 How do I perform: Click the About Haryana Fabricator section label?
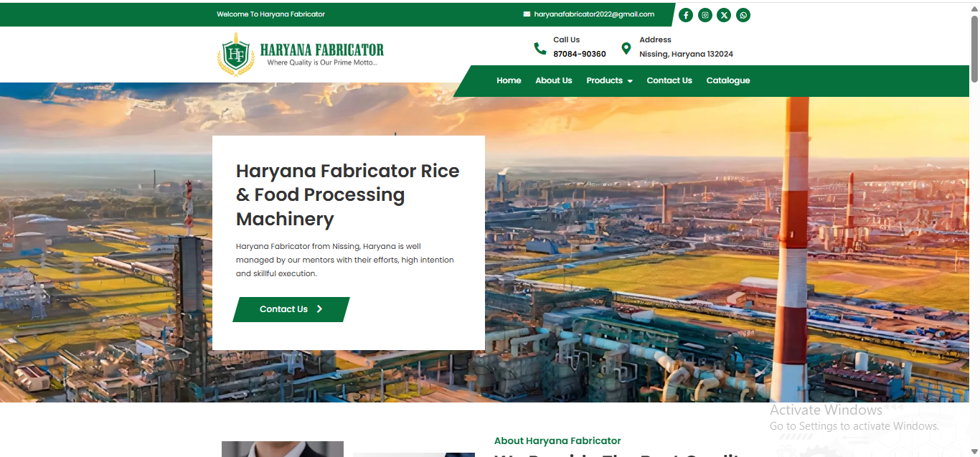point(557,440)
